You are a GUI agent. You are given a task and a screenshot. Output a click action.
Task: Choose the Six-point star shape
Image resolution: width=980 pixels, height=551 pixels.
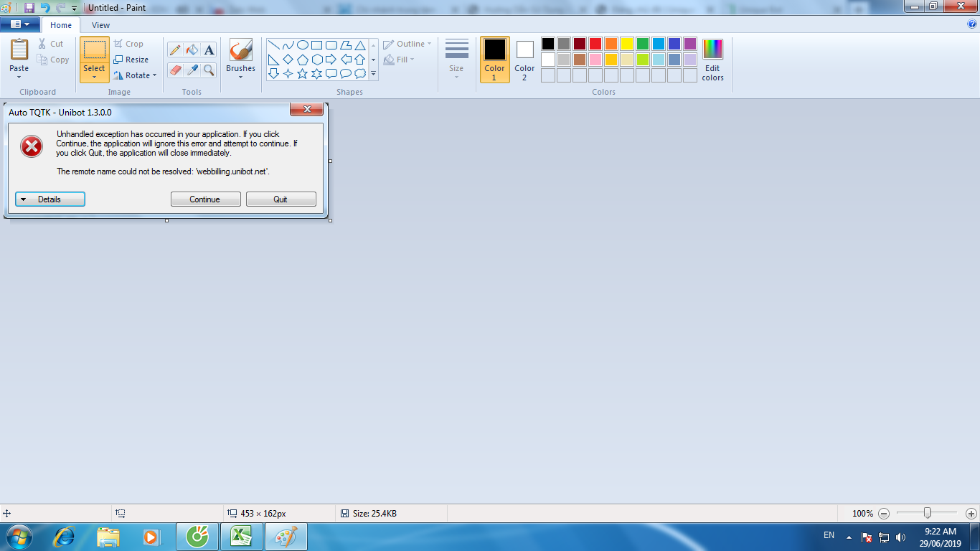pos(316,73)
